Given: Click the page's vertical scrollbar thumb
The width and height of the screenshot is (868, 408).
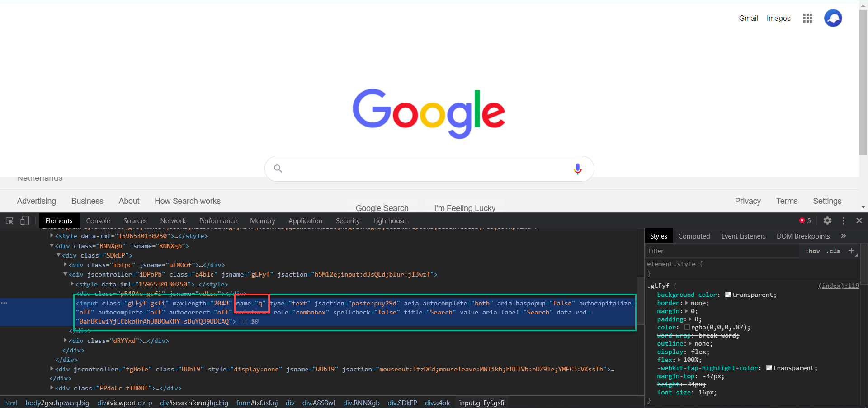Looking at the screenshot, I should tap(863, 82).
